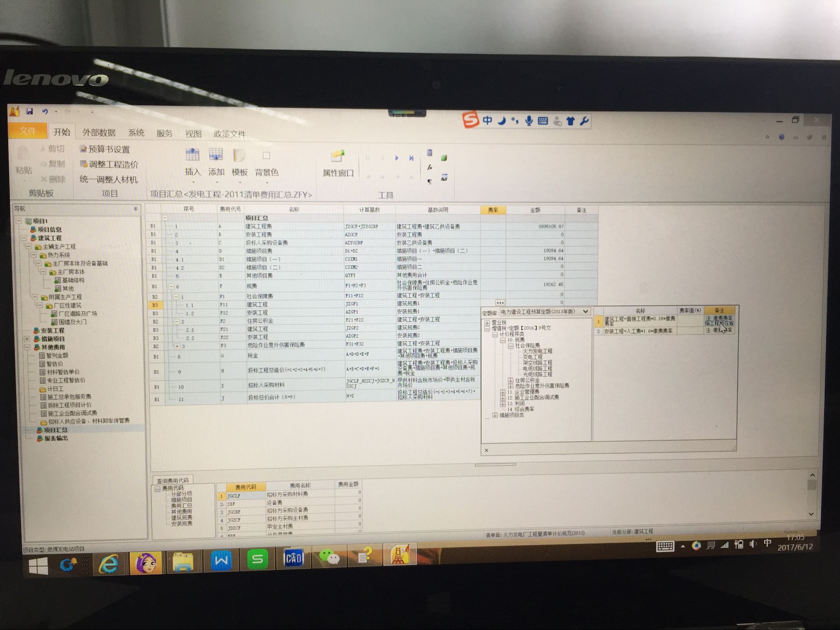Click the 粘贴 paste button
The image size is (840, 630).
tap(23, 161)
